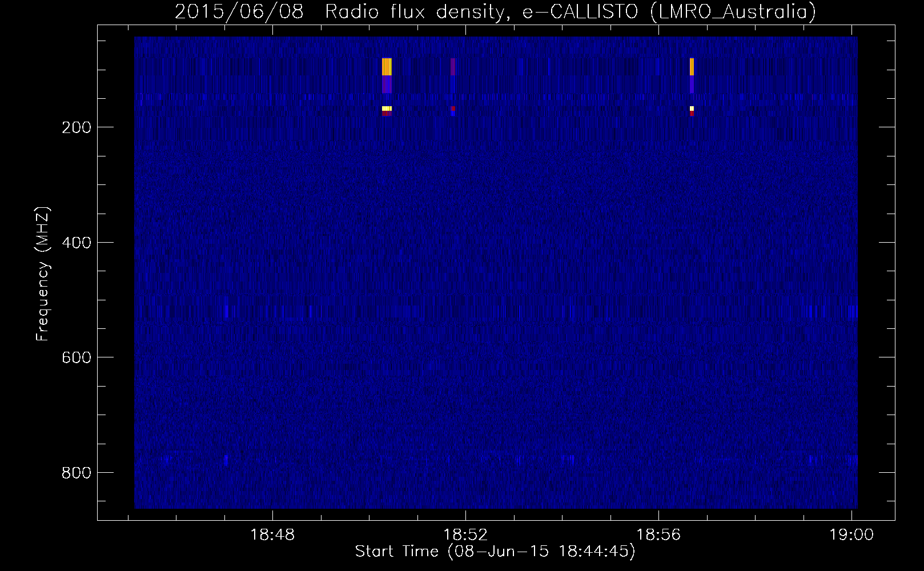Pick the 600 frequency tick label
The height and width of the screenshot is (571, 924).
(x=77, y=357)
